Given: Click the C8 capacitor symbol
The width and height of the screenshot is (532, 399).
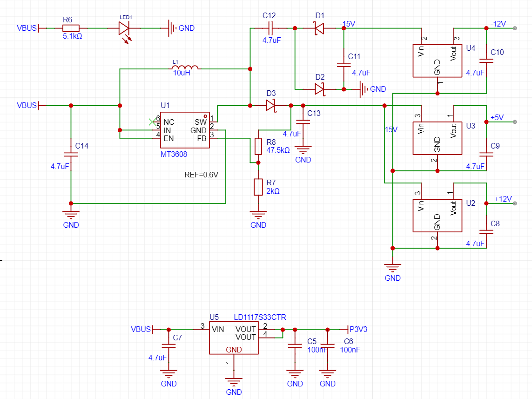Looking at the screenshot, I should point(486,232).
